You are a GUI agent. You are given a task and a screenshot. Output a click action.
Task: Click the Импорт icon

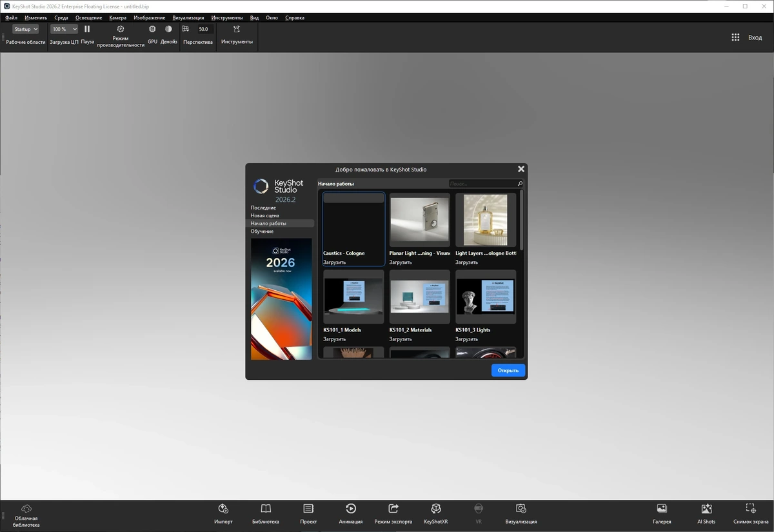pos(223,509)
